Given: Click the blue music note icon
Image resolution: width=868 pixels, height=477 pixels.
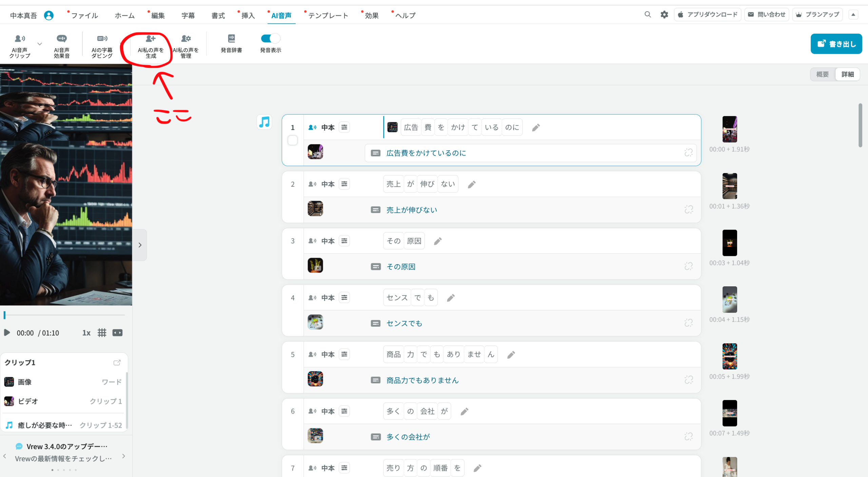Looking at the screenshot, I should pos(264,122).
